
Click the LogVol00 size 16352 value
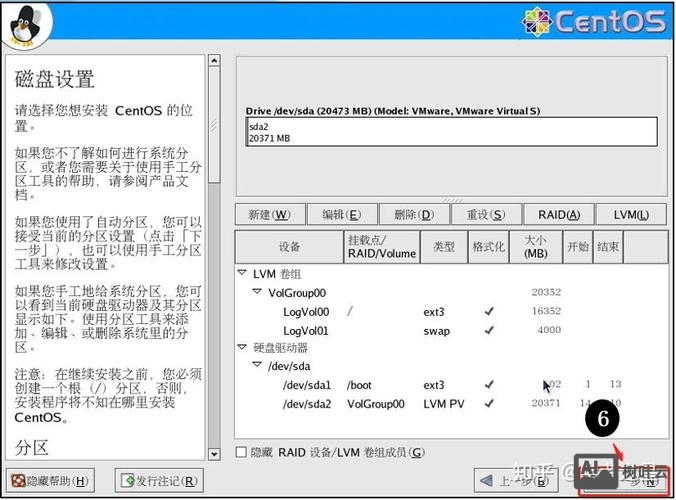[546, 311]
